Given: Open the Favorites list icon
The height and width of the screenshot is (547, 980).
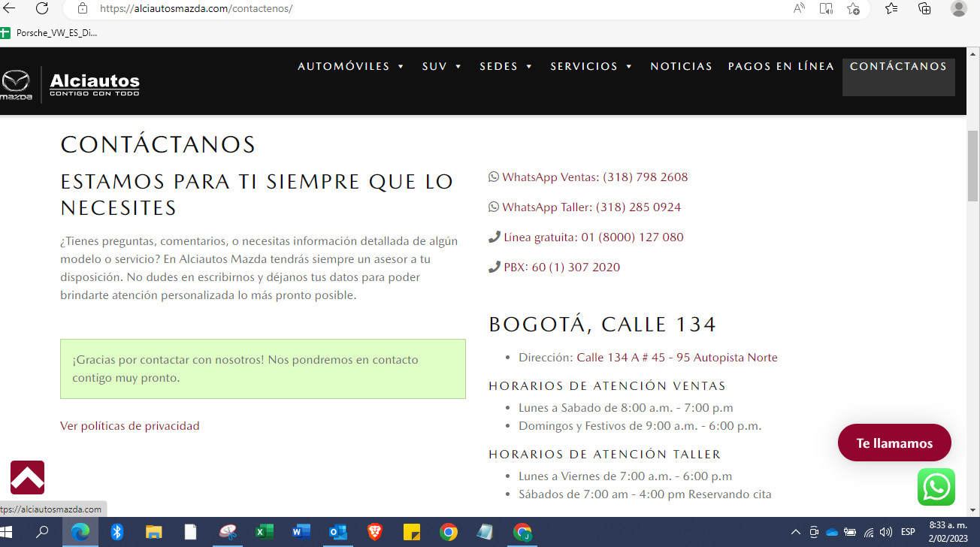Looking at the screenshot, I should click(x=891, y=8).
